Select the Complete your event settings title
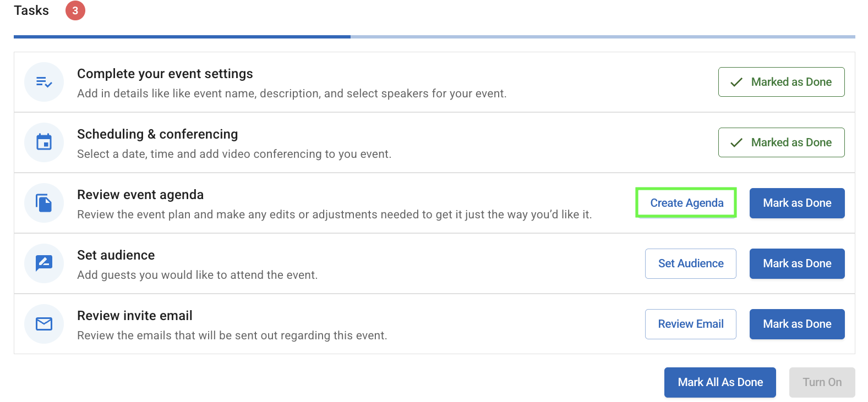The image size is (868, 402). coord(165,74)
